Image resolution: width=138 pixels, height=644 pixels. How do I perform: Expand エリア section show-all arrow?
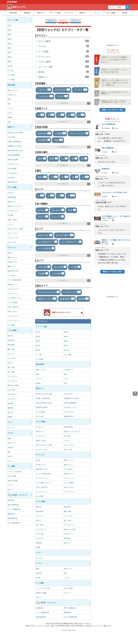pyautogui.click(x=89, y=255)
